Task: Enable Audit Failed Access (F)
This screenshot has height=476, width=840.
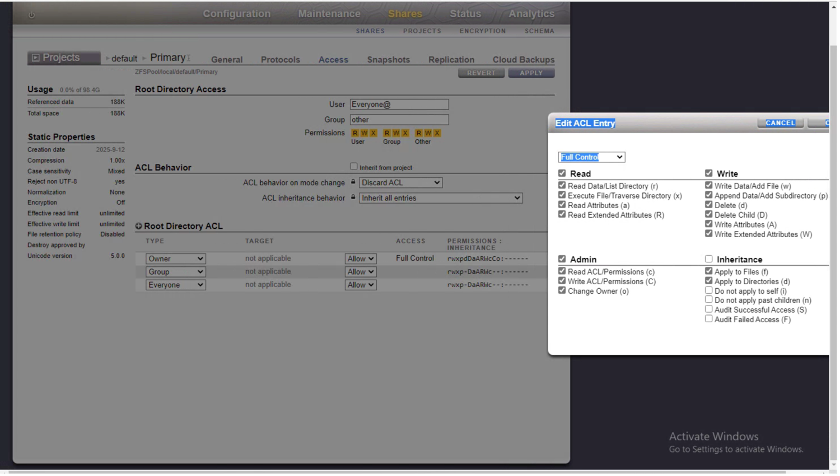Action: [x=709, y=319]
